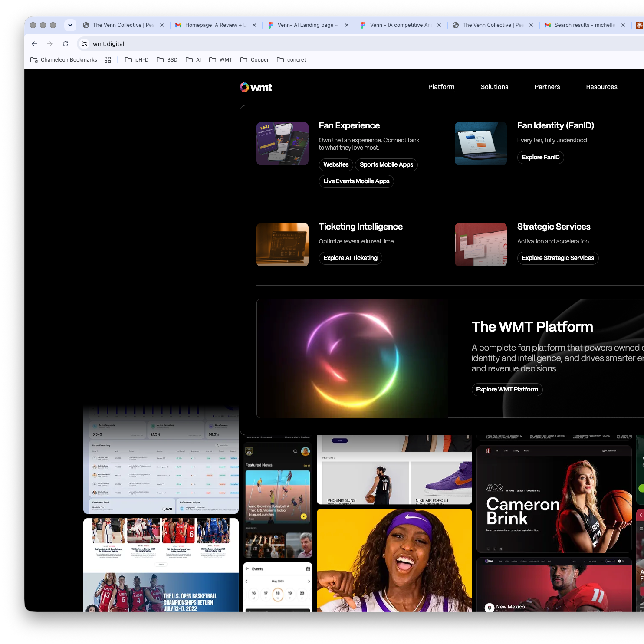Click the glowing ring WMT Platform image

352,358
